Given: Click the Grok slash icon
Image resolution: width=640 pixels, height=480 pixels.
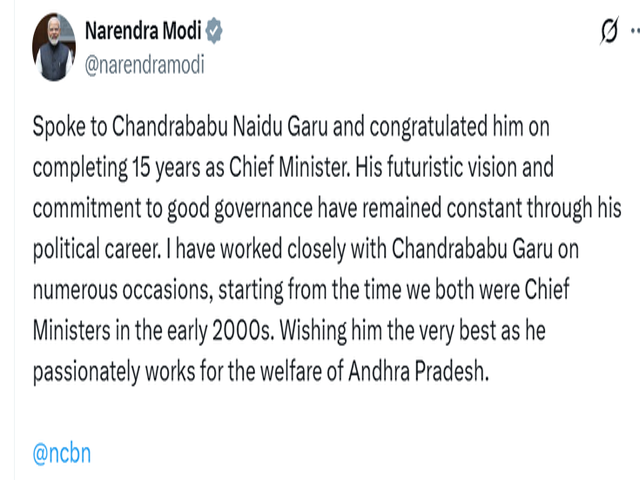Looking at the screenshot, I should [x=604, y=33].
